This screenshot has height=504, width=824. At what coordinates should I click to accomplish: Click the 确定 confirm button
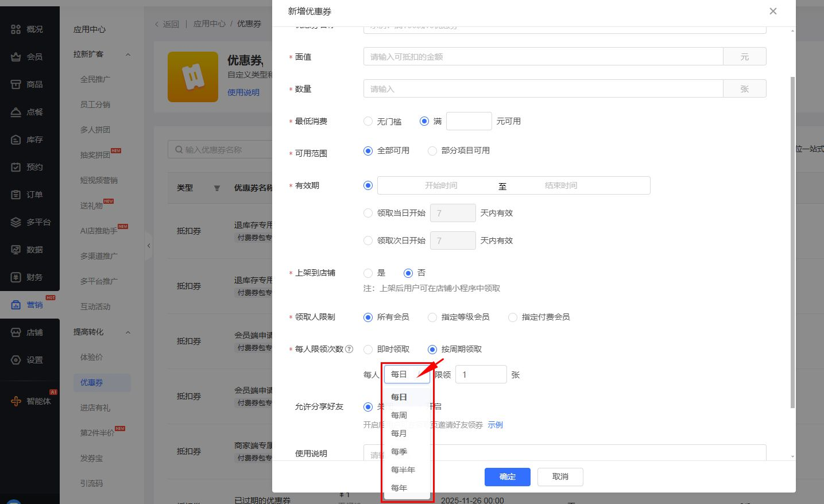click(507, 476)
